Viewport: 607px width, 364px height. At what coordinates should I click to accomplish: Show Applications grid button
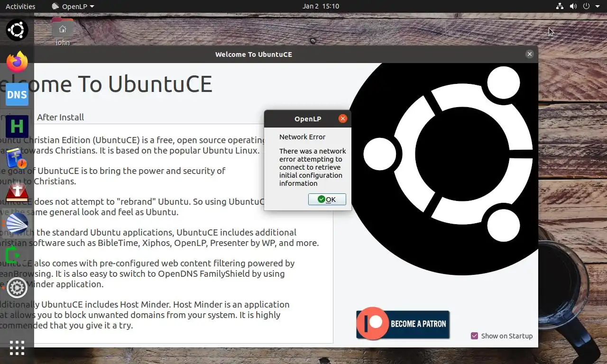(17, 347)
